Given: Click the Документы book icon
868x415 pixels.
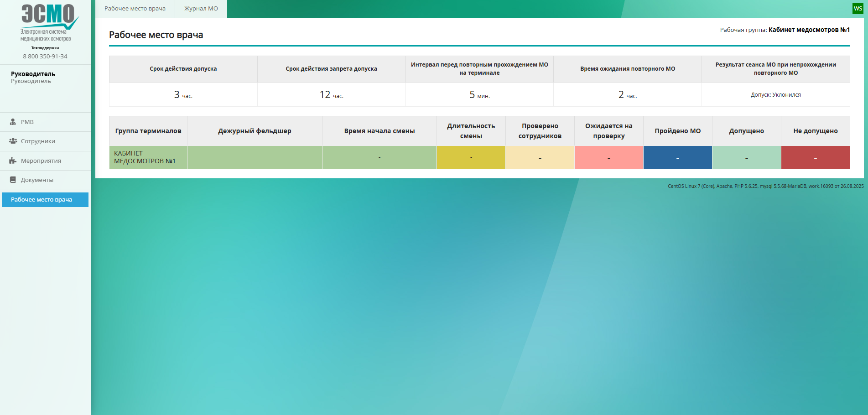Looking at the screenshot, I should tap(13, 180).
